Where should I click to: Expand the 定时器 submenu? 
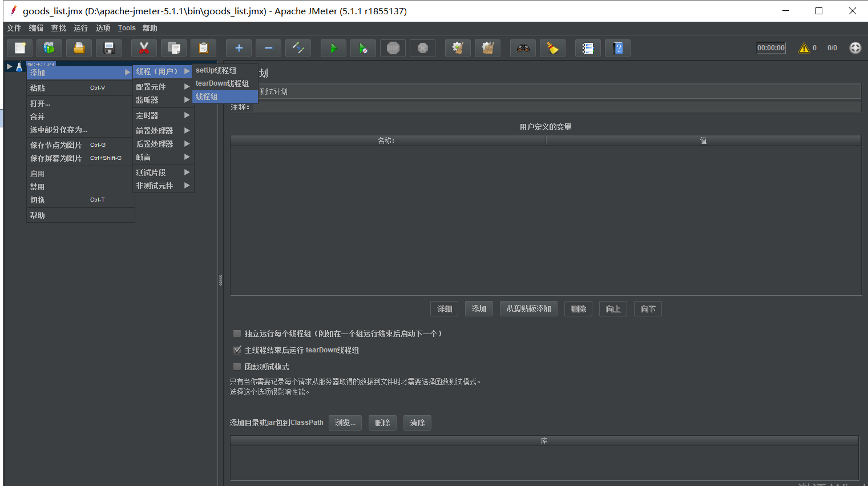pos(163,115)
